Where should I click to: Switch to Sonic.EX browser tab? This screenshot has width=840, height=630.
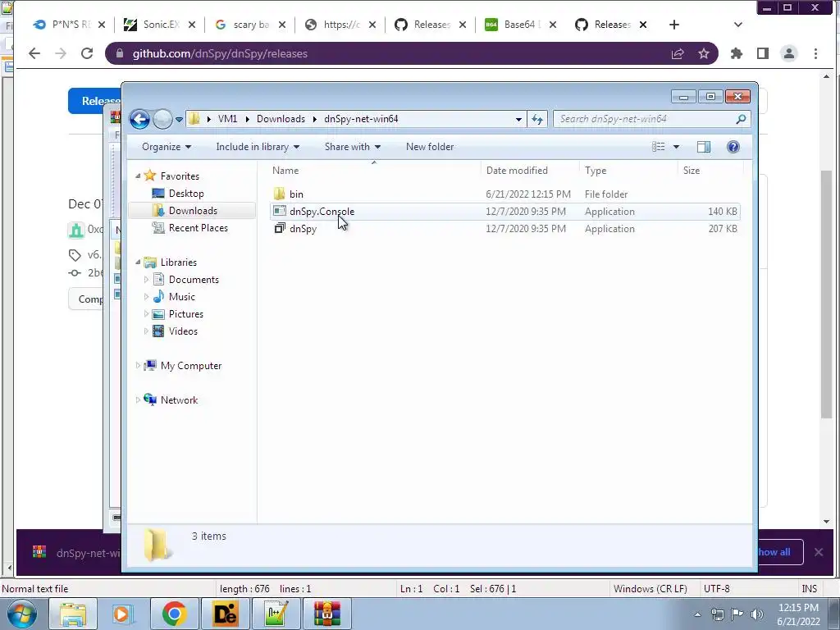pyautogui.click(x=159, y=25)
